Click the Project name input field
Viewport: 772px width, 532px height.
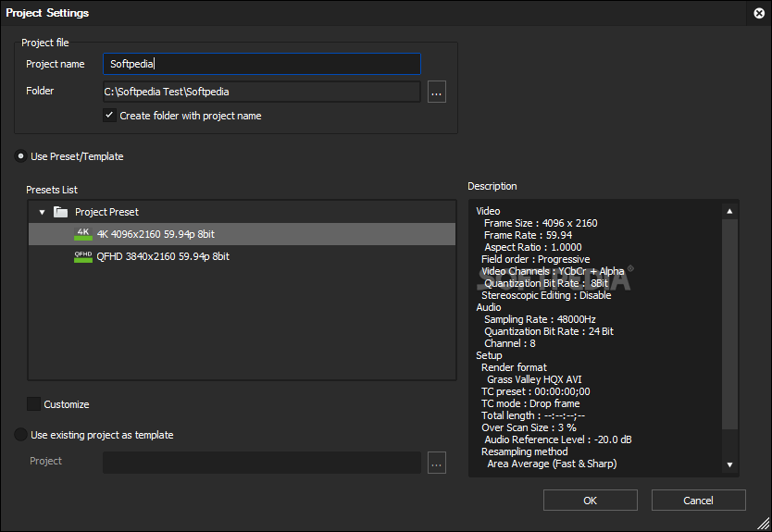262,64
